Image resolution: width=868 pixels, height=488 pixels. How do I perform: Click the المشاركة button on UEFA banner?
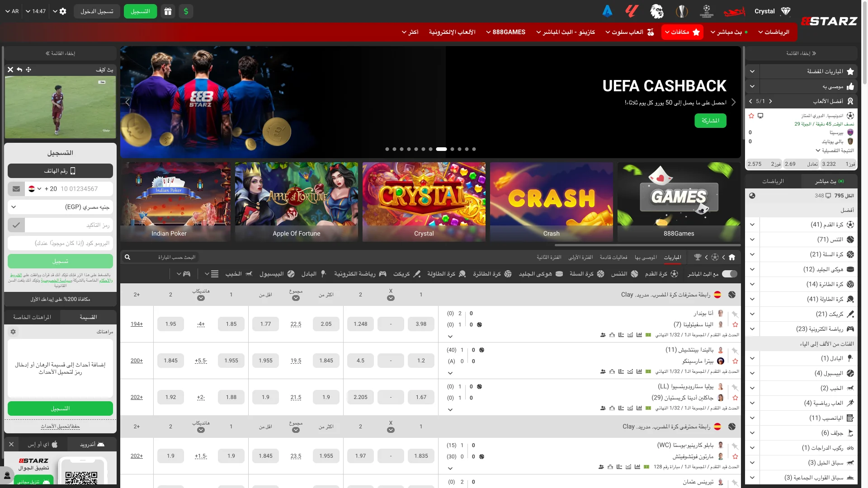tap(711, 121)
